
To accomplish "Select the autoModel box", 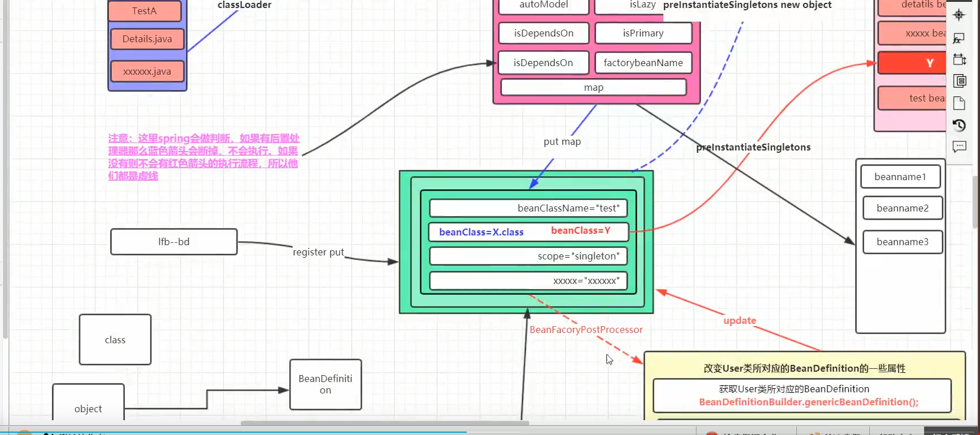I will tap(544, 6).
